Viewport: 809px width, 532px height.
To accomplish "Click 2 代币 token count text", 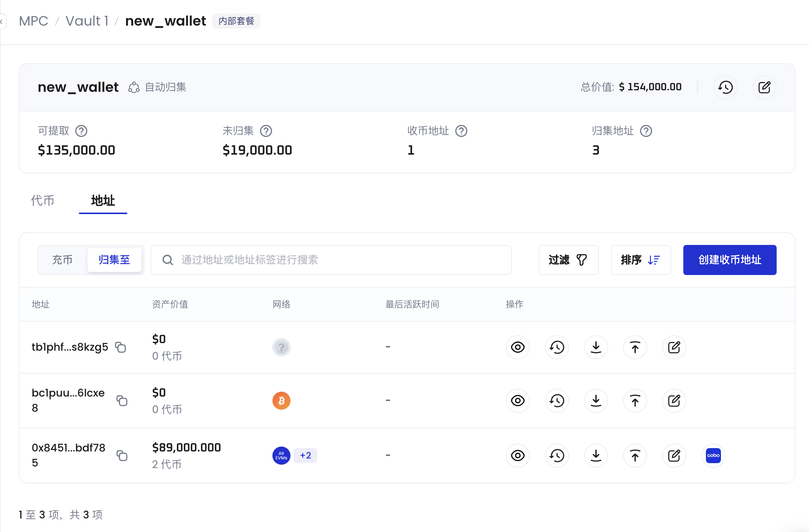I will [x=167, y=464].
